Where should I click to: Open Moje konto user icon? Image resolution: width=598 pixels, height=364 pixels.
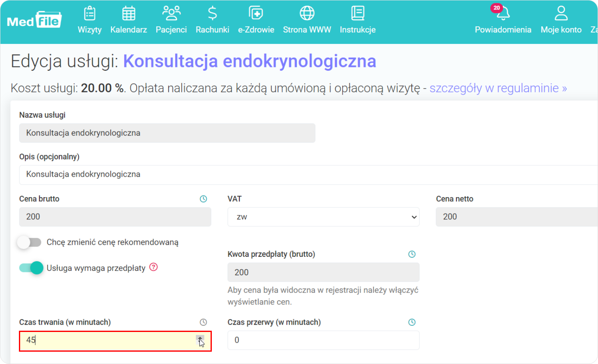coord(561,13)
